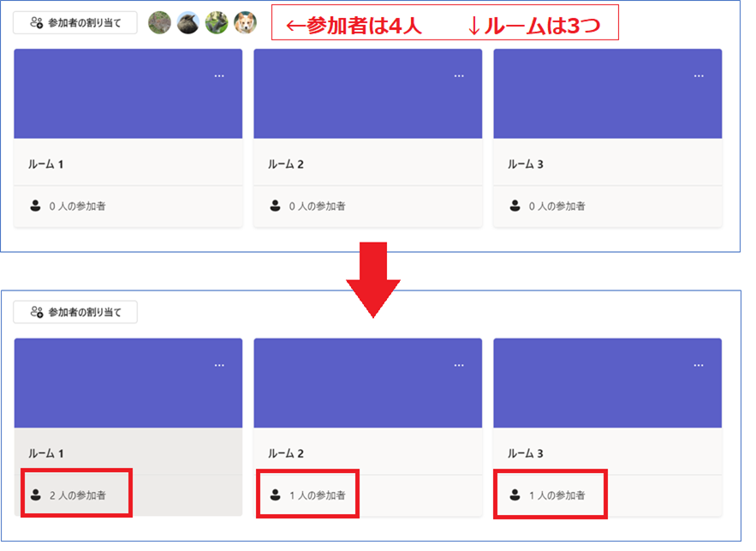The width and height of the screenshot is (756, 551).
Task: Click the add-people icon in the avatar row's 参加者の割り当て button
Action: coord(36,23)
